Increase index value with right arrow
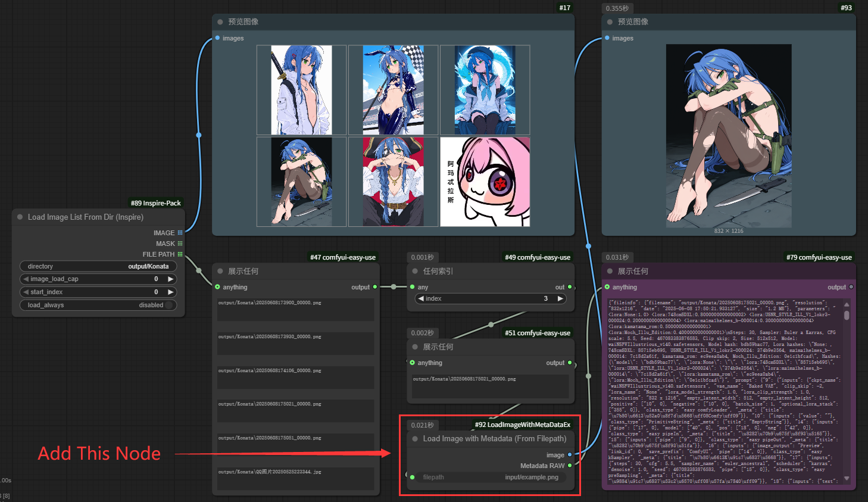The height and width of the screenshot is (502, 868). (x=560, y=298)
